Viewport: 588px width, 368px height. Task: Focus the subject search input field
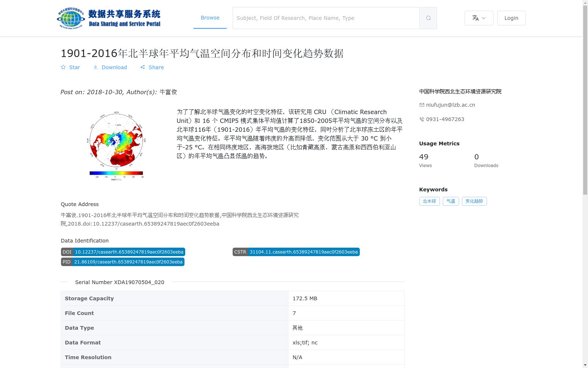pos(326,18)
